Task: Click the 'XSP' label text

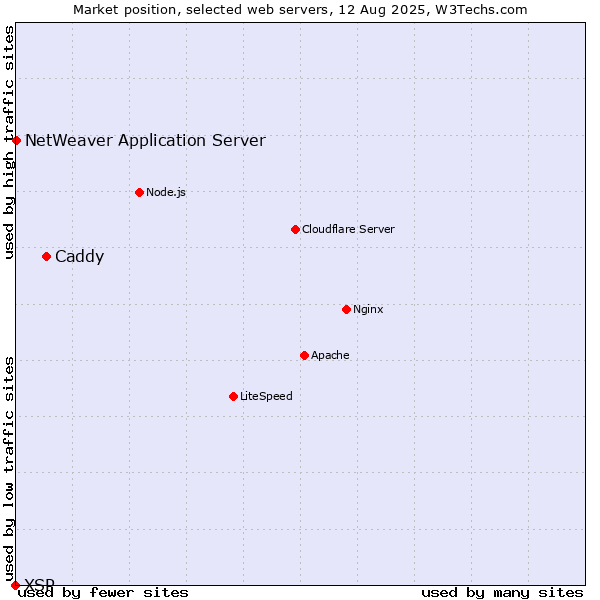Action: 39,584
